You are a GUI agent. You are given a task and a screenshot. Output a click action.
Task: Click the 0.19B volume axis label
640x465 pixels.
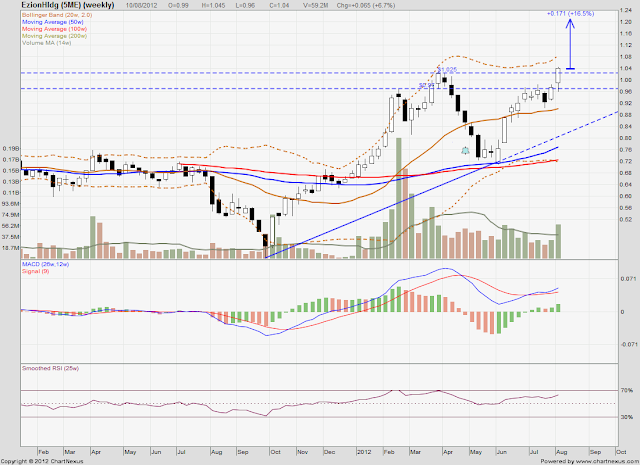click(11, 149)
